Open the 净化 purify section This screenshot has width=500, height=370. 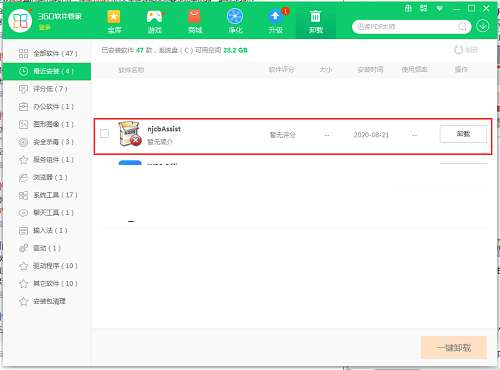[235, 21]
